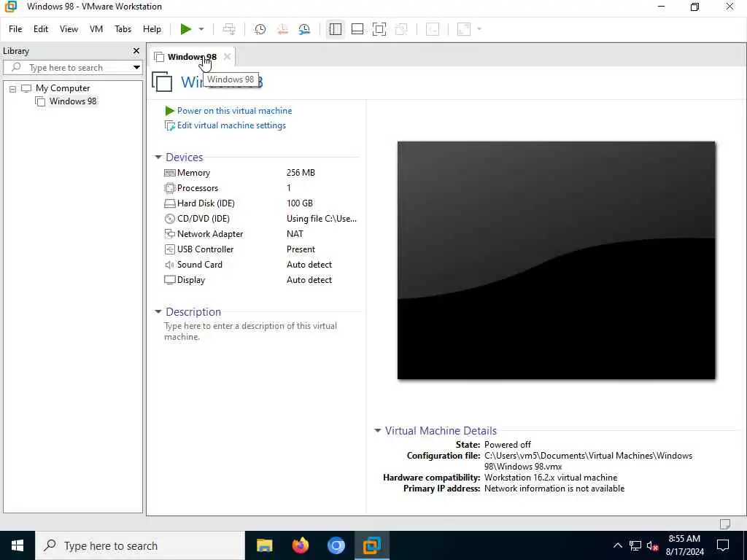Open the Windows Start menu

coord(18,545)
